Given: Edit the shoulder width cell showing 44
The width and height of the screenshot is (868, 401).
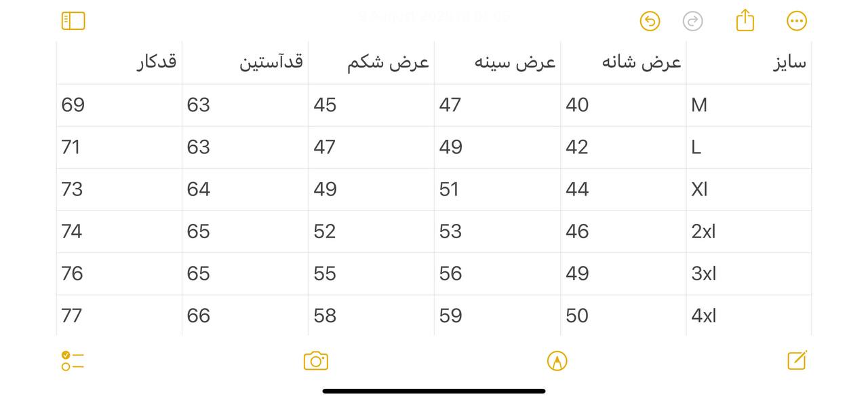Looking at the screenshot, I should point(623,189).
